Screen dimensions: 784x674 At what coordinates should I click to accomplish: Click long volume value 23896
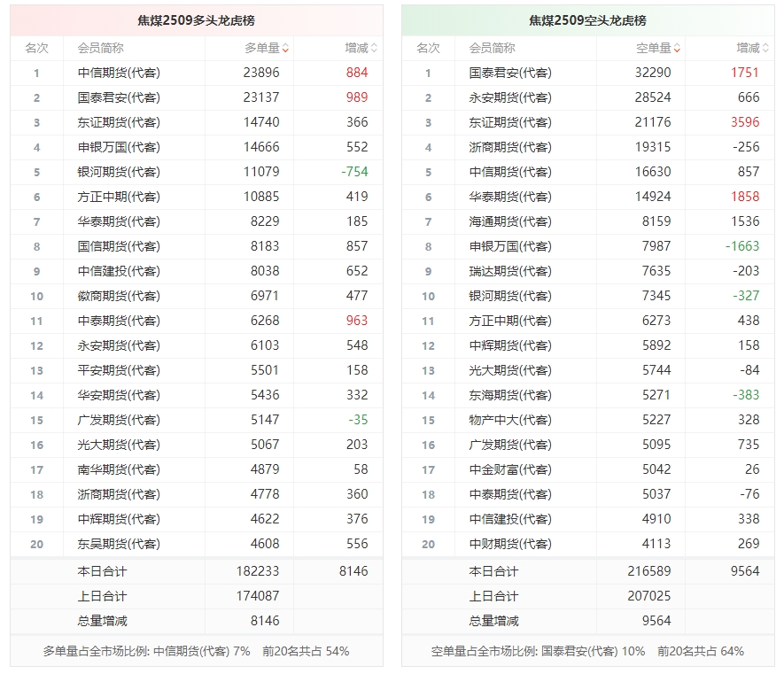click(261, 73)
